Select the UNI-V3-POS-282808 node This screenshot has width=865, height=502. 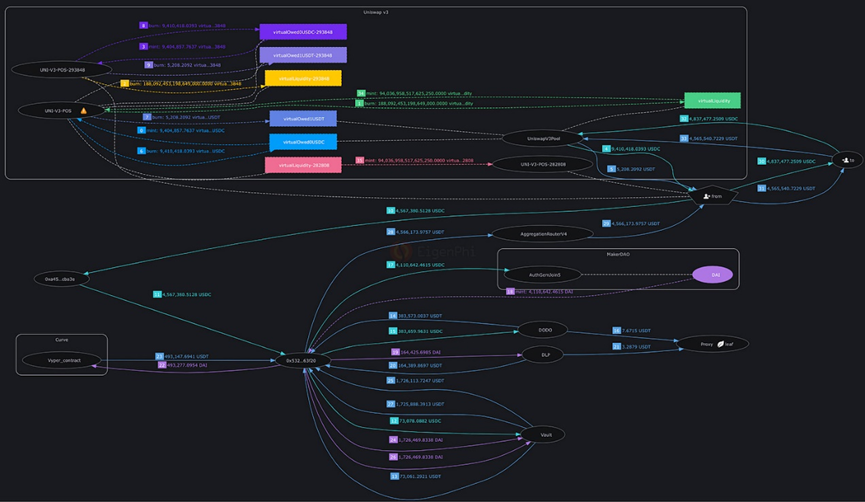click(x=544, y=164)
